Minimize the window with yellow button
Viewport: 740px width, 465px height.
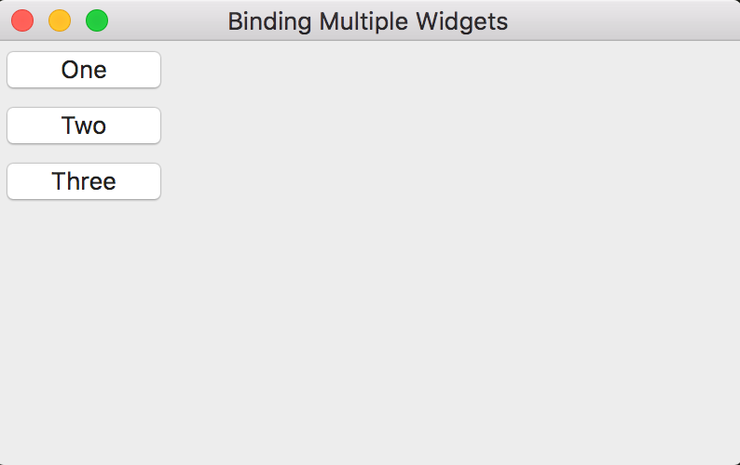[59, 20]
